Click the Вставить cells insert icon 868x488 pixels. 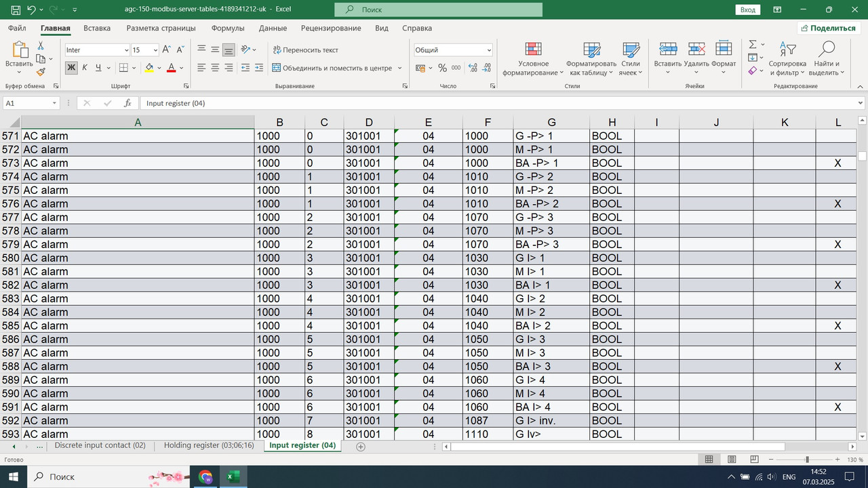point(668,49)
